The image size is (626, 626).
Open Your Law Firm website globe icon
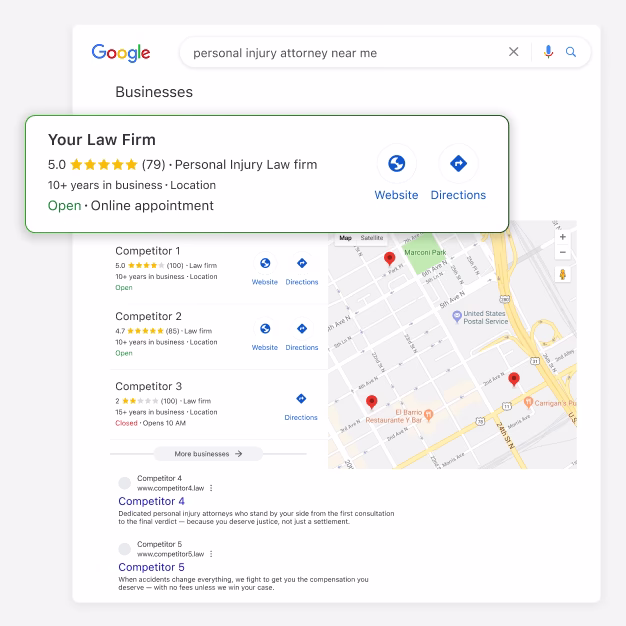[x=396, y=164]
